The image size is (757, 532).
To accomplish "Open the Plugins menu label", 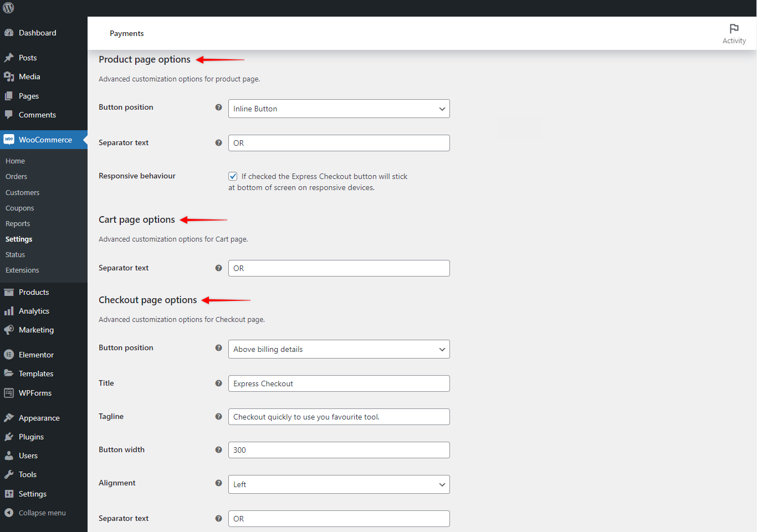I will click(x=31, y=437).
